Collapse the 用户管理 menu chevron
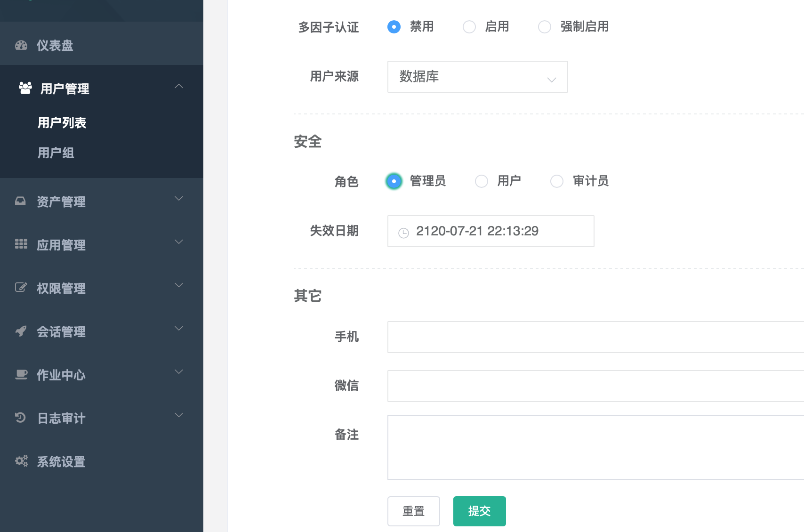 [179, 86]
